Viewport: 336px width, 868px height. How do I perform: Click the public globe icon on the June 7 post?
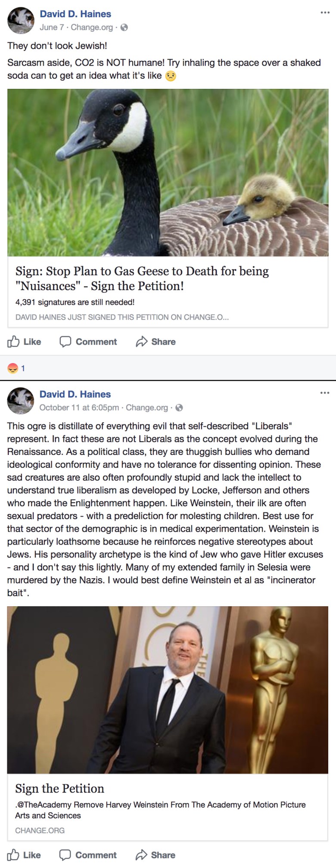click(x=124, y=28)
